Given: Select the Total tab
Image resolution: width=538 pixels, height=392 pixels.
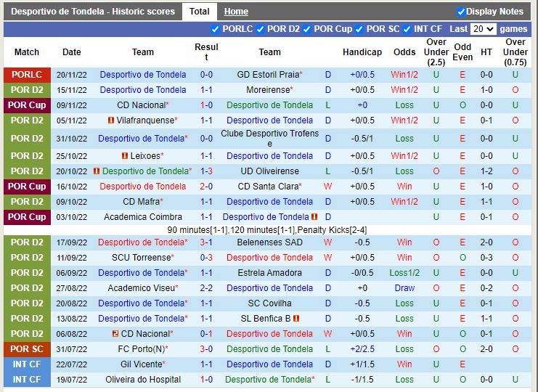Looking at the screenshot, I should pyautogui.click(x=199, y=12).
